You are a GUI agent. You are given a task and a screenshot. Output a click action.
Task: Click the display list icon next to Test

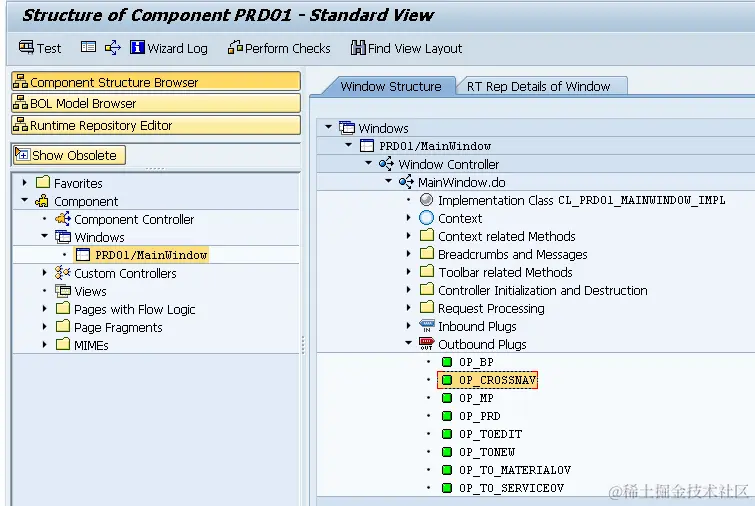point(88,47)
